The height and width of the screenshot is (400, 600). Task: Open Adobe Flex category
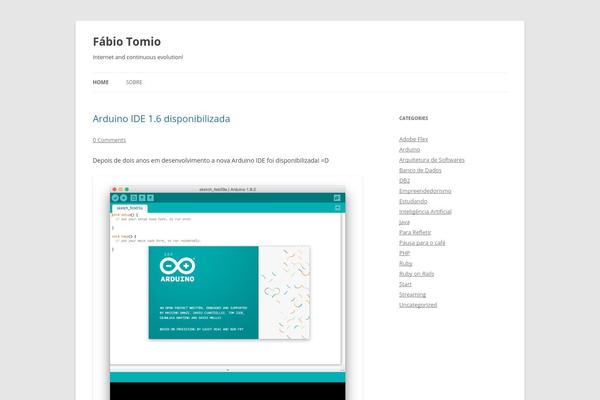413,139
